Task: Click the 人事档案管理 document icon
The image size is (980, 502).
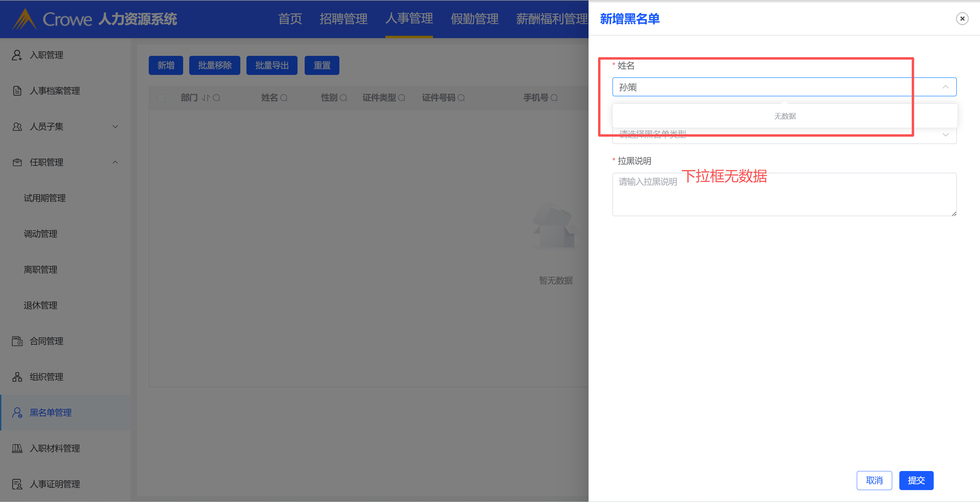Action: [17, 91]
